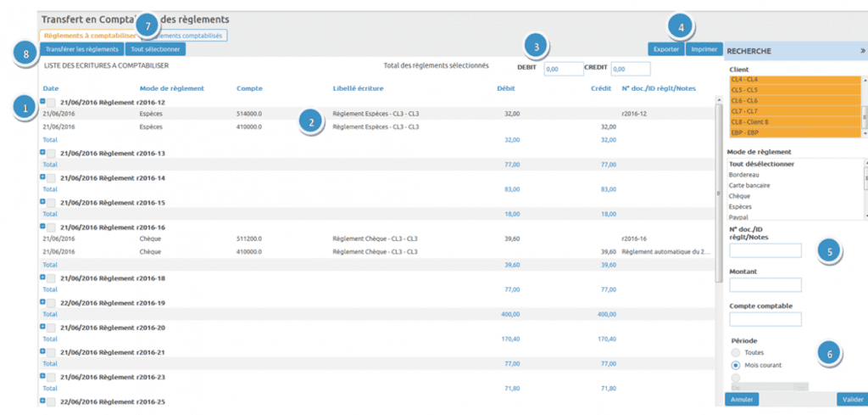Select client CL8 - Client 8
The height and width of the screenshot is (415, 868).
click(x=795, y=122)
